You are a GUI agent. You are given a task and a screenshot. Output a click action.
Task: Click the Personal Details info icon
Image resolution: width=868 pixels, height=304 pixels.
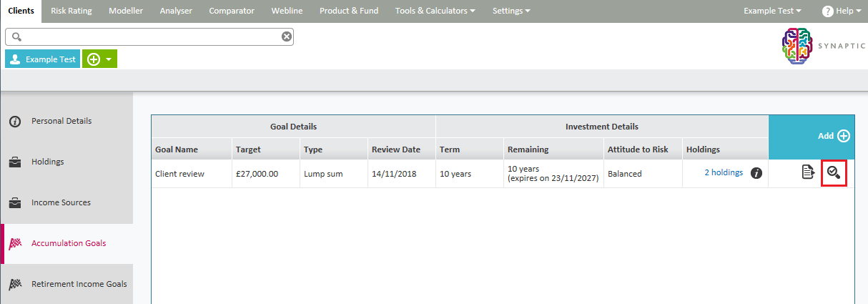(15, 122)
